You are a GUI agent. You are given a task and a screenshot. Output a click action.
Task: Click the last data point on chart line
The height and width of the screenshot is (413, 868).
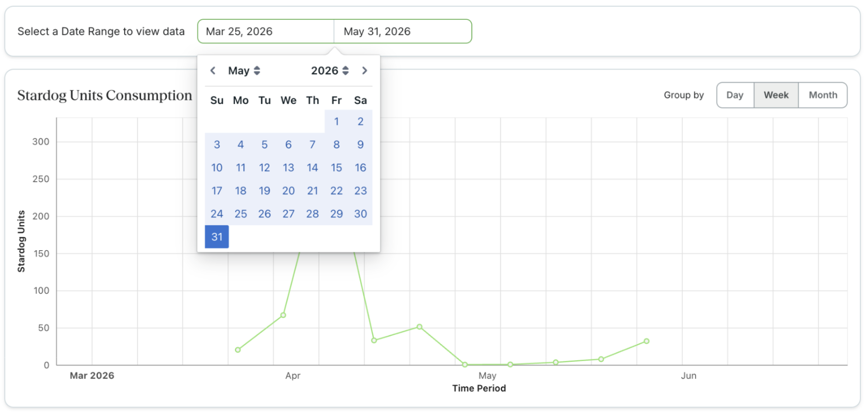tap(646, 341)
